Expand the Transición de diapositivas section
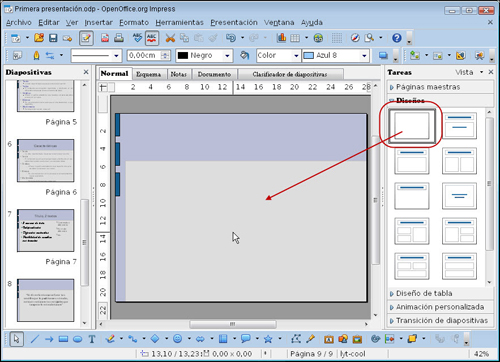 [x=440, y=320]
